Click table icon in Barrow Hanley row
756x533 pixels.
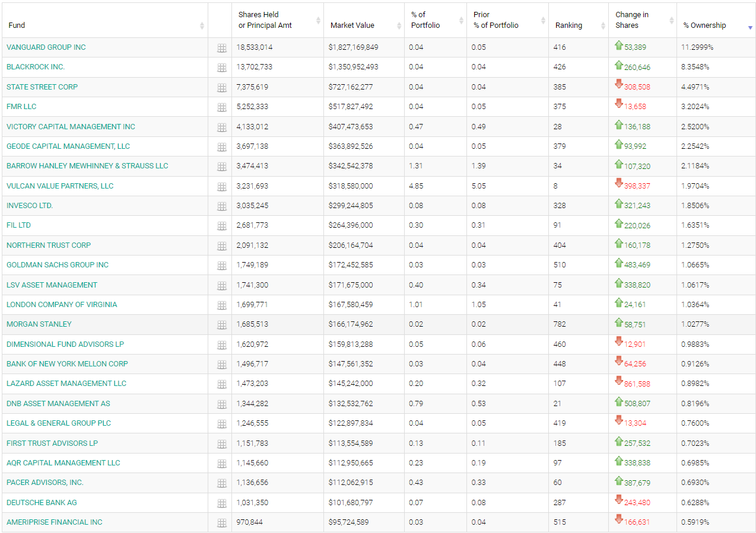tap(222, 167)
